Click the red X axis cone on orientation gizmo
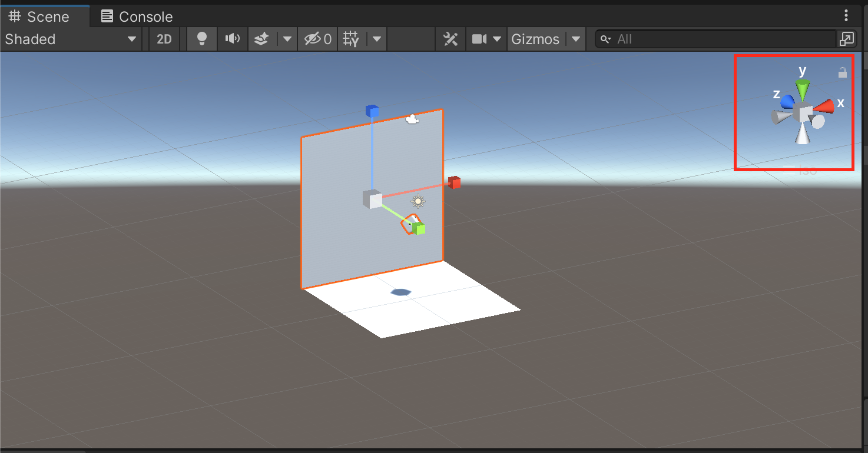This screenshot has width=868, height=453. point(826,106)
